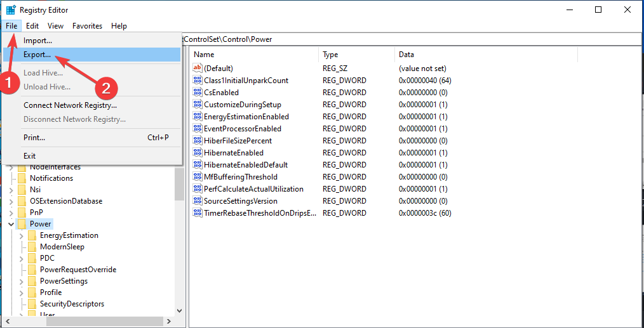Click the MfBufferingThreshold DWORD icon
The width and height of the screenshot is (644, 328).
click(198, 177)
